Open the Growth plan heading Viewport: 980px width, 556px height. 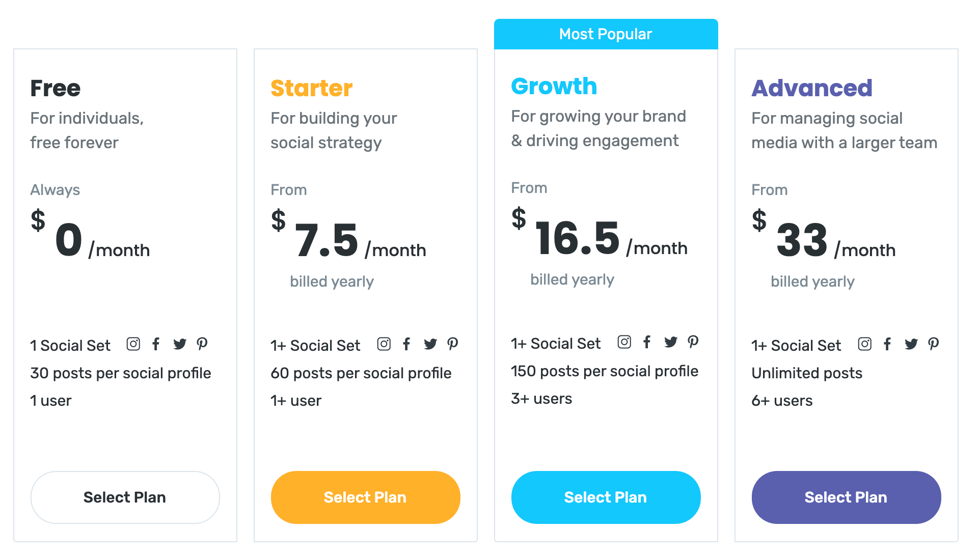[554, 86]
